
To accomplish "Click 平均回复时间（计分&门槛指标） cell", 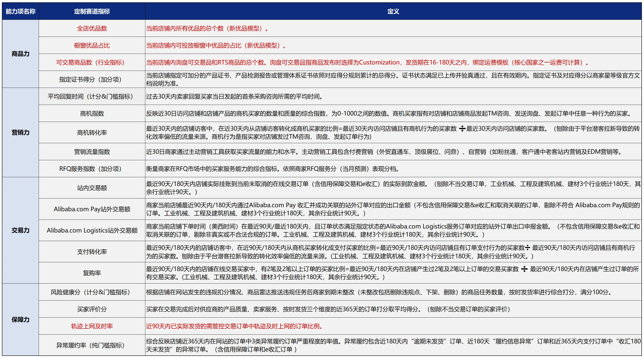I will [x=92, y=96].
